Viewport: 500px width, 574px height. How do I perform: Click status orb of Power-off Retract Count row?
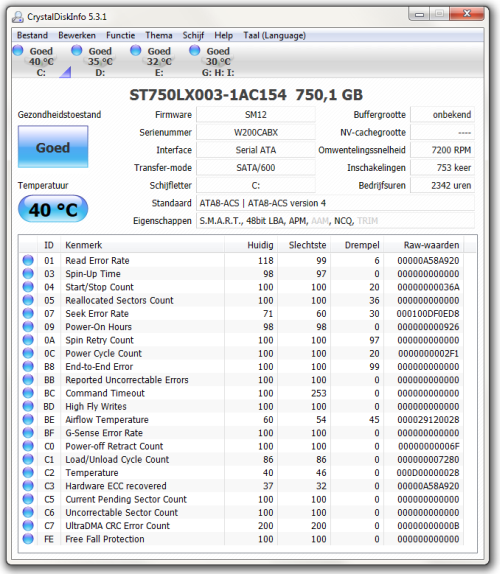(28, 446)
